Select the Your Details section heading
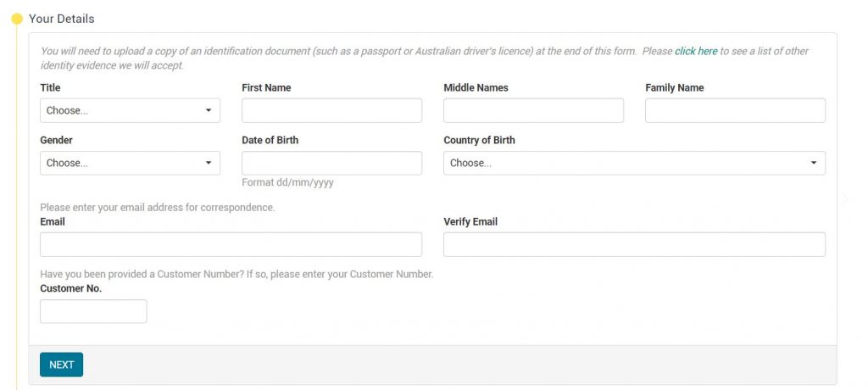868x390 pixels. (61, 19)
